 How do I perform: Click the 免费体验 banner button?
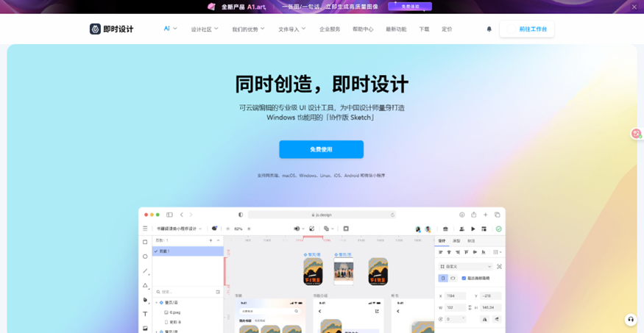coord(410,7)
